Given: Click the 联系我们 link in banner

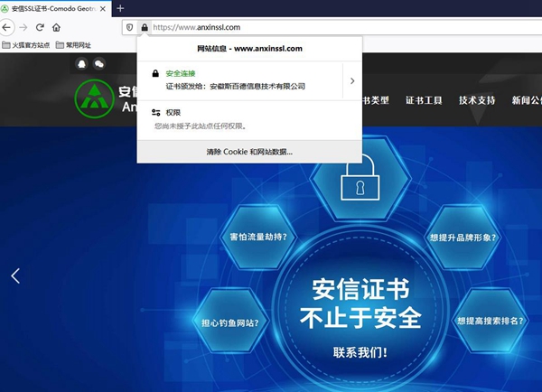Looking at the screenshot, I should [x=360, y=352].
